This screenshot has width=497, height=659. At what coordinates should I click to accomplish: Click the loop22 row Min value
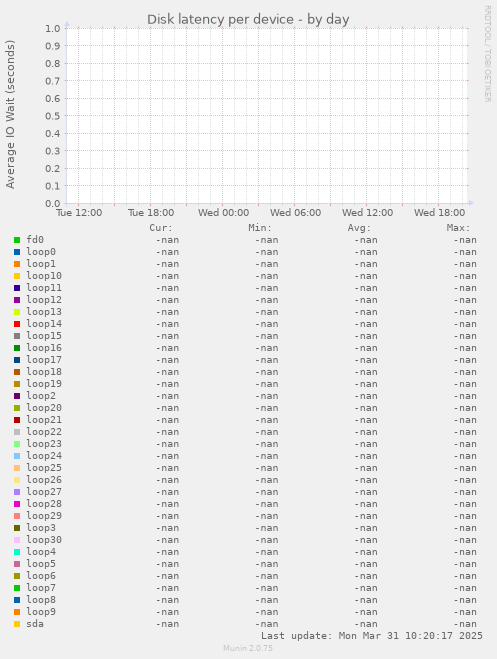(267, 432)
